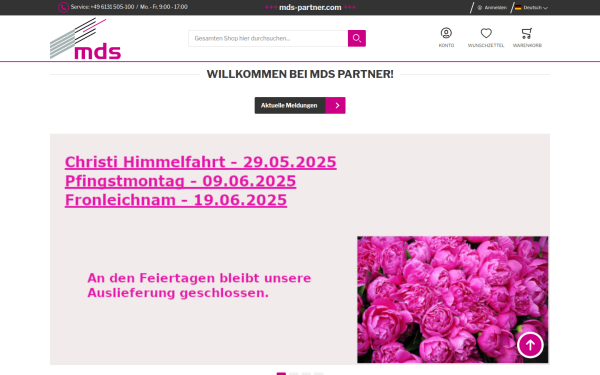Click the German flag icon

pos(518,8)
